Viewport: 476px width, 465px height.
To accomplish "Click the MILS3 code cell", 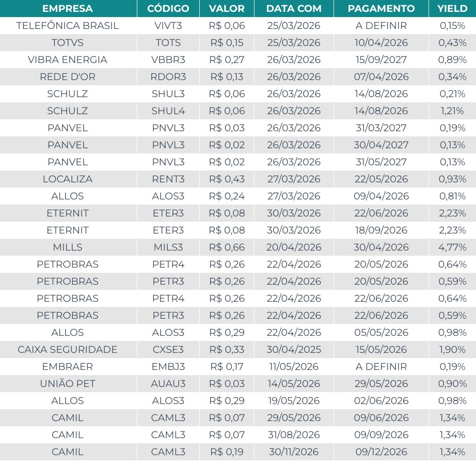I will (x=168, y=247).
